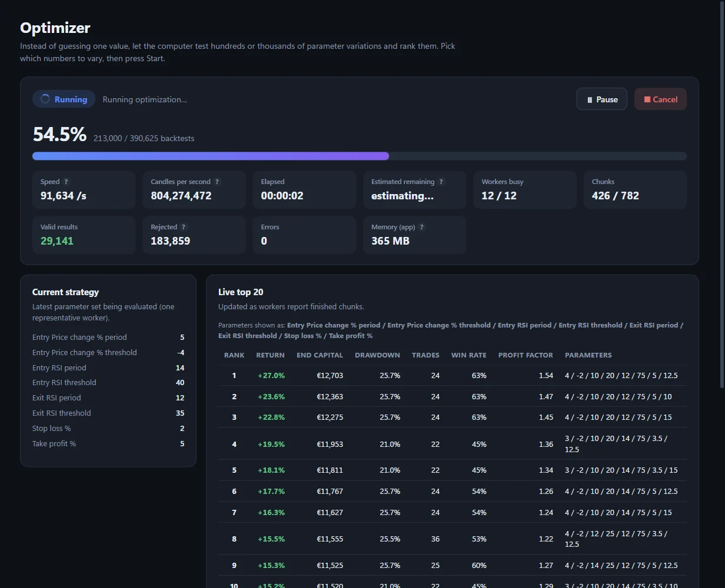
Task: Click the RETURN column header
Action: [270, 355]
